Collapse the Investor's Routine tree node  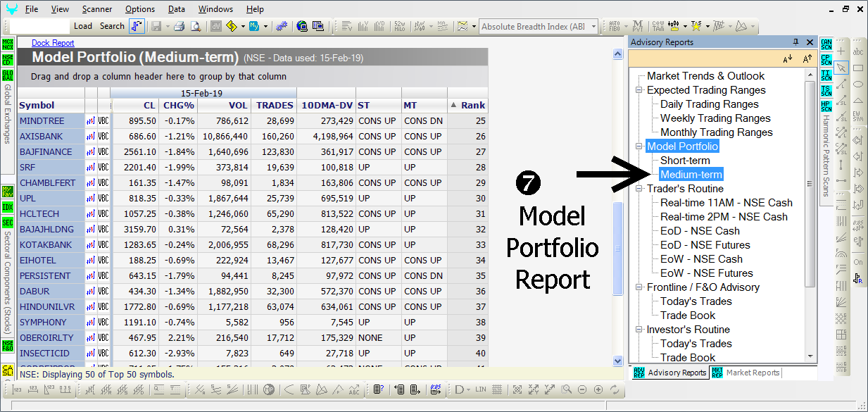[639, 330]
